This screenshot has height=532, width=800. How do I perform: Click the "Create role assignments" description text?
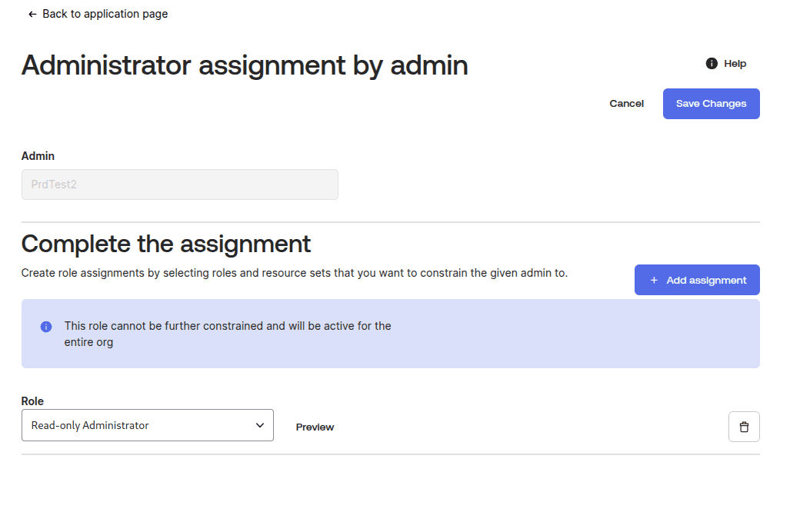point(294,273)
